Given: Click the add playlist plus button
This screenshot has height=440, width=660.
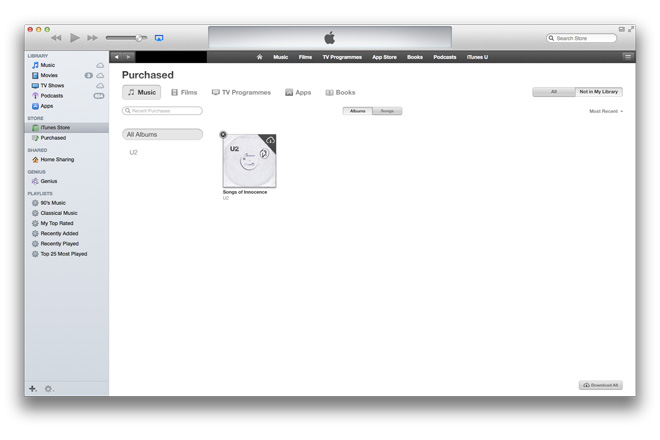Looking at the screenshot, I should pos(33,389).
